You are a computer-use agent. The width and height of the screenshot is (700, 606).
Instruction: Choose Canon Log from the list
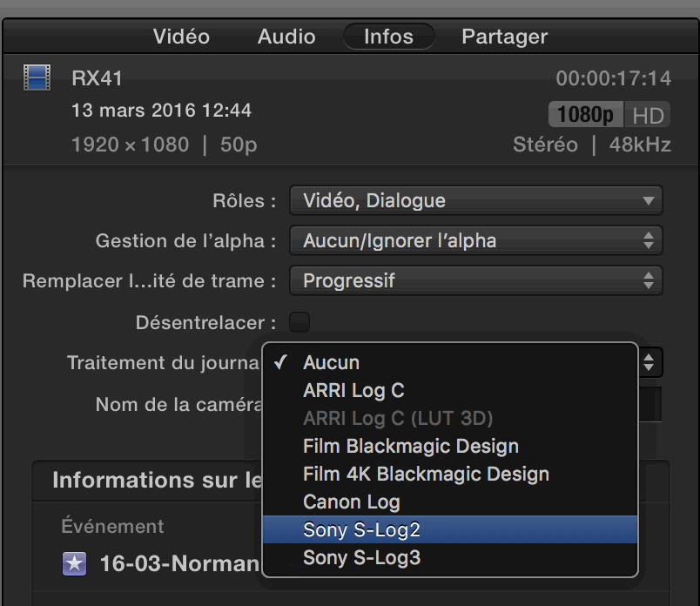351,502
